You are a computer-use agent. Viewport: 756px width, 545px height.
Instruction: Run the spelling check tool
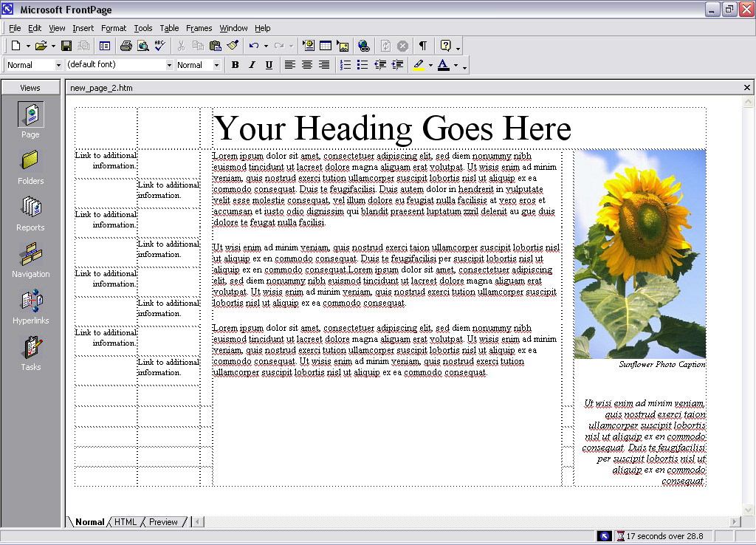click(x=159, y=46)
